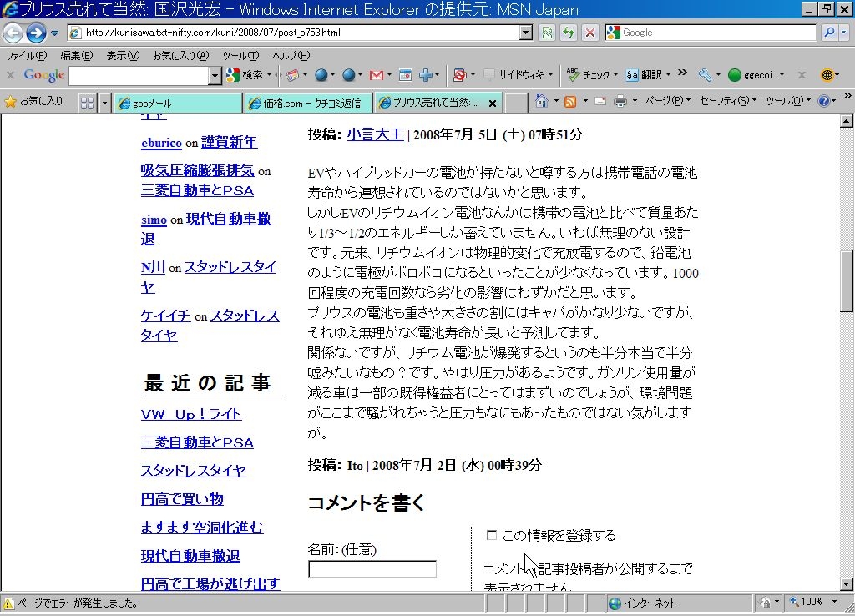Image resolution: width=855 pixels, height=616 pixels.
Task: Open the ヘルプ(H) menu
Action: pos(291,56)
